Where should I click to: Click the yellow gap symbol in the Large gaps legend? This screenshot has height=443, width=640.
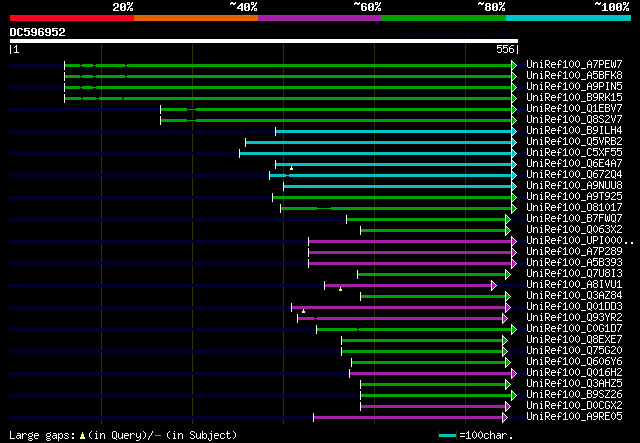[x=82, y=436]
